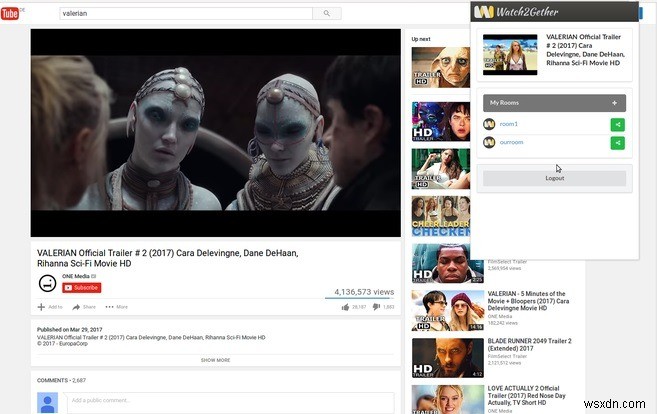Subscribe to ONE Media channel
Screen dimensions: 657x414
(x=82, y=287)
